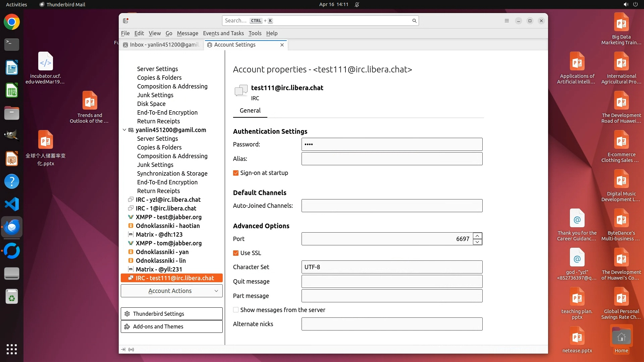The image size is (644, 362).
Task: Increase the Port value with the up arrow
Action: 477,236
